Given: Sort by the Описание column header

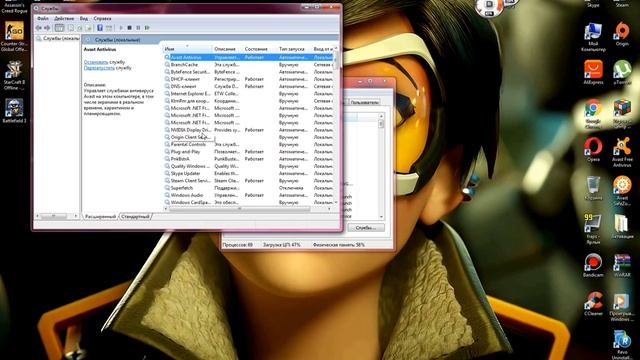Looking at the screenshot, I should tap(227, 49).
